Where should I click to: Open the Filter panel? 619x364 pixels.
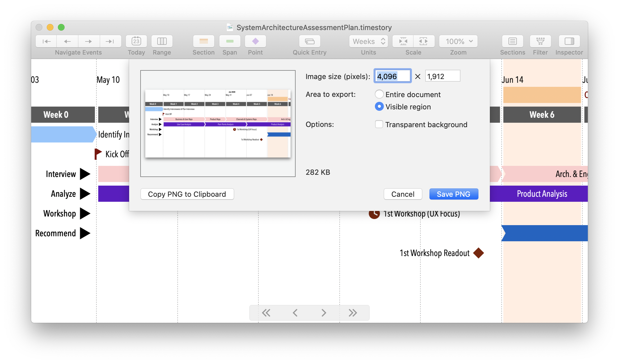[540, 41]
